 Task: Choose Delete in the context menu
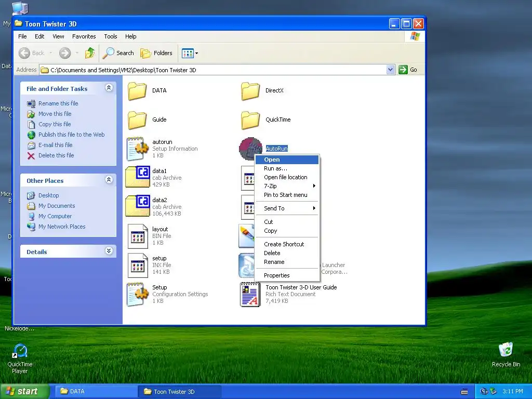point(287,253)
